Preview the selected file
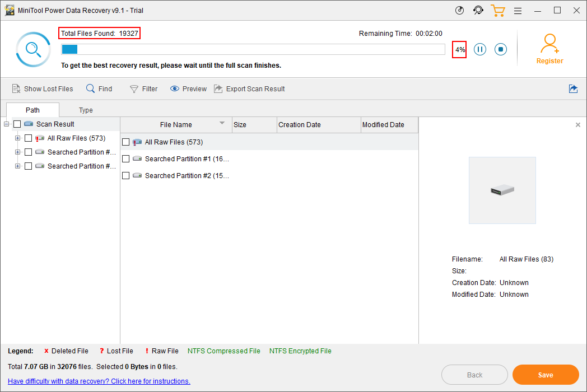Image resolution: width=587 pixels, height=392 pixels. pos(188,88)
